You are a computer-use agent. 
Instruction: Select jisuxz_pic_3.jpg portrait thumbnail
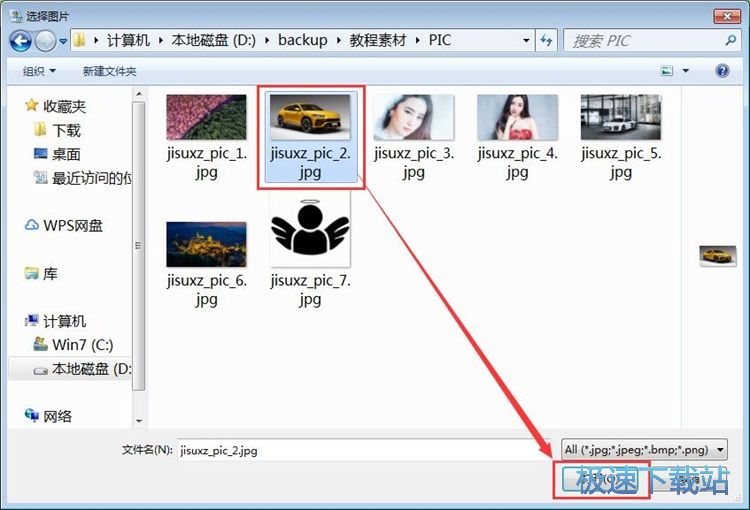coord(414,117)
